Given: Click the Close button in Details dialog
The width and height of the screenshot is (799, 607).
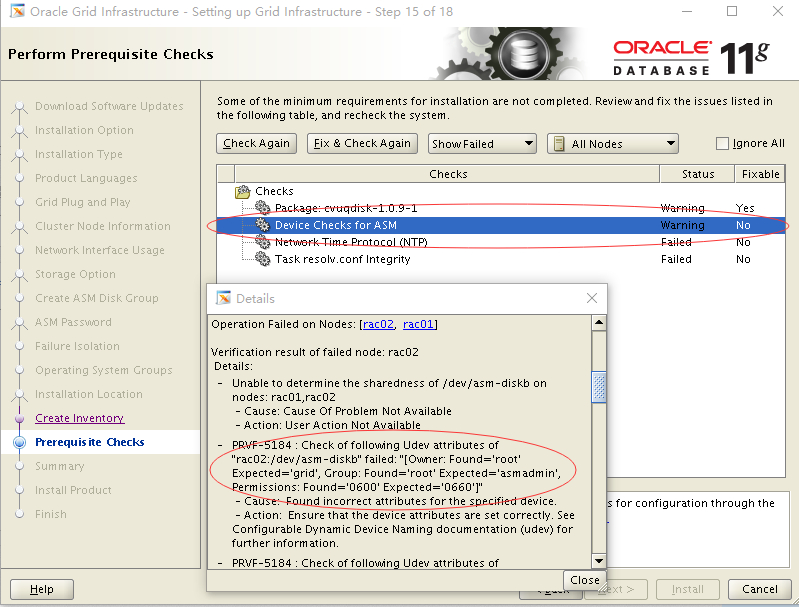Looking at the screenshot, I should (x=584, y=580).
